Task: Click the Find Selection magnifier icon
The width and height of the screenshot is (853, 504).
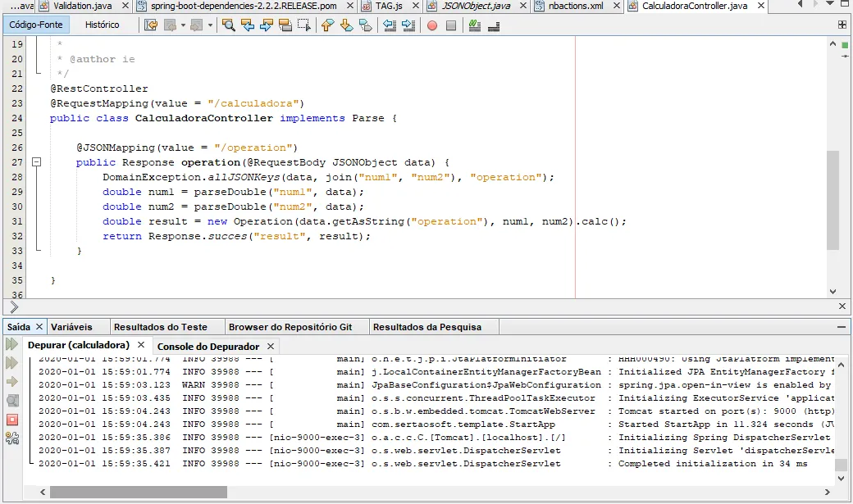Action: tap(228, 25)
